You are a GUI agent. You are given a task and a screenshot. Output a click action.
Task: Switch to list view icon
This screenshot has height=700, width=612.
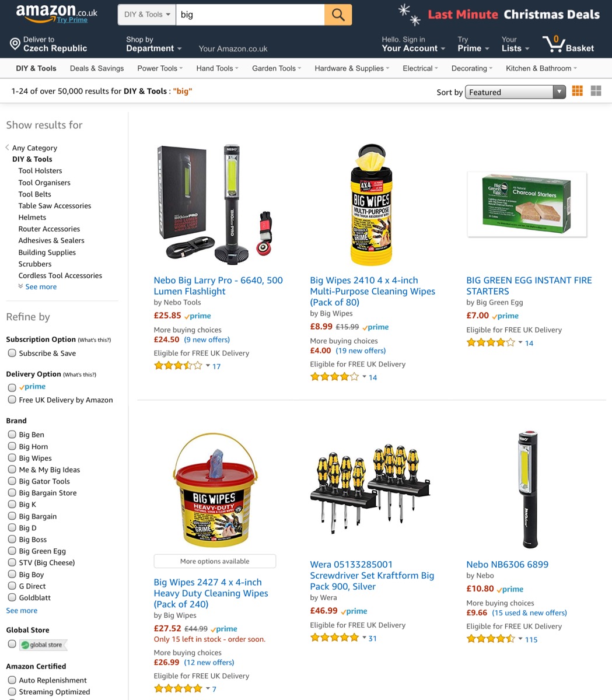click(596, 91)
